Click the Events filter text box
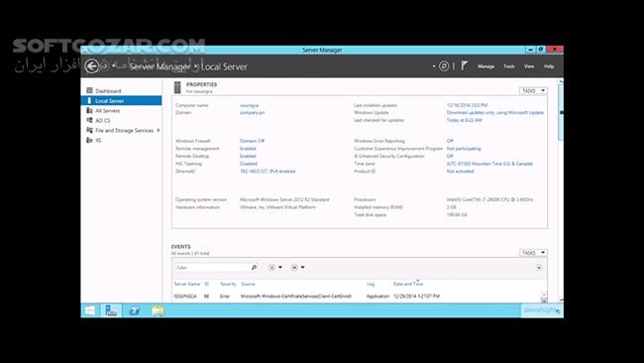This screenshot has height=363, width=644. coord(211,267)
